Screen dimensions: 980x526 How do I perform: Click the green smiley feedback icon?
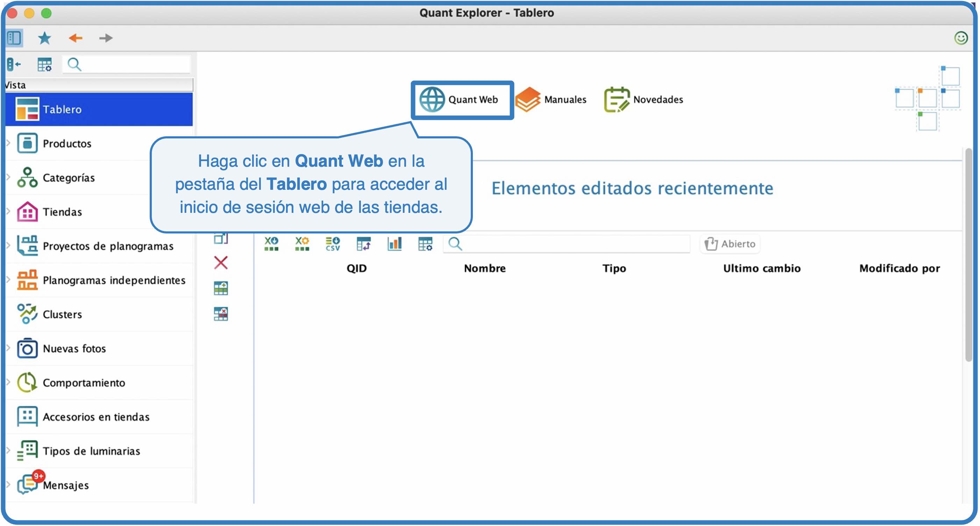tap(961, 38)
